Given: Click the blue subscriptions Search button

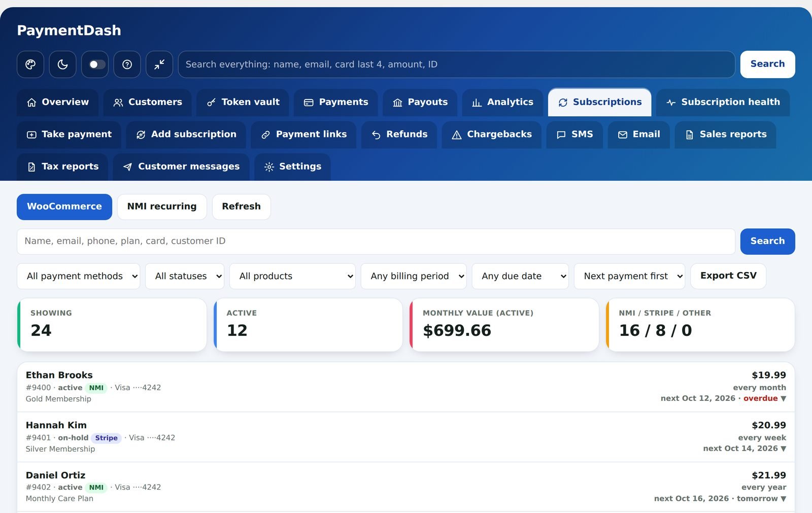Looking at the screenshot, I should [x=767, y=242].
